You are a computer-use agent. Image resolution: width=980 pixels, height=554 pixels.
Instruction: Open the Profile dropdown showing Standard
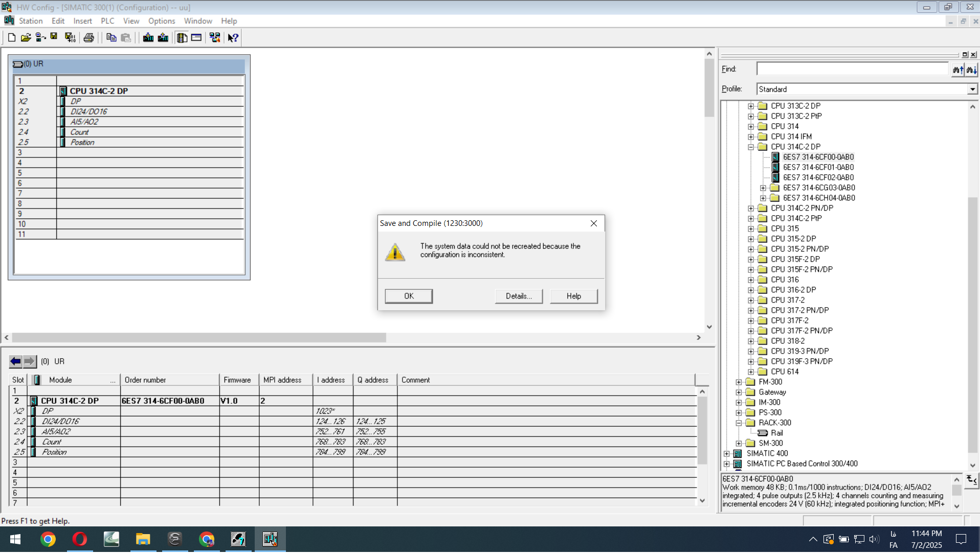pyautogui.click(x=972, y=89)
